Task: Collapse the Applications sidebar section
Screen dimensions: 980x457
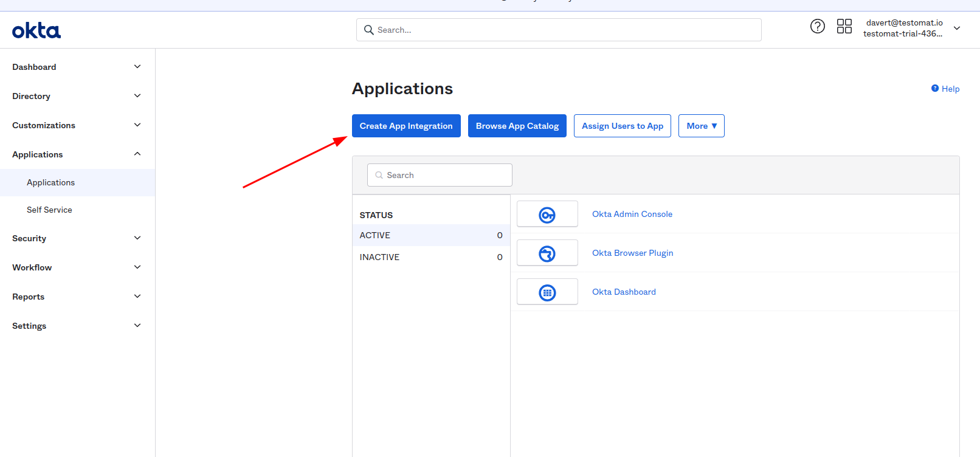Action: pos(137,154)
